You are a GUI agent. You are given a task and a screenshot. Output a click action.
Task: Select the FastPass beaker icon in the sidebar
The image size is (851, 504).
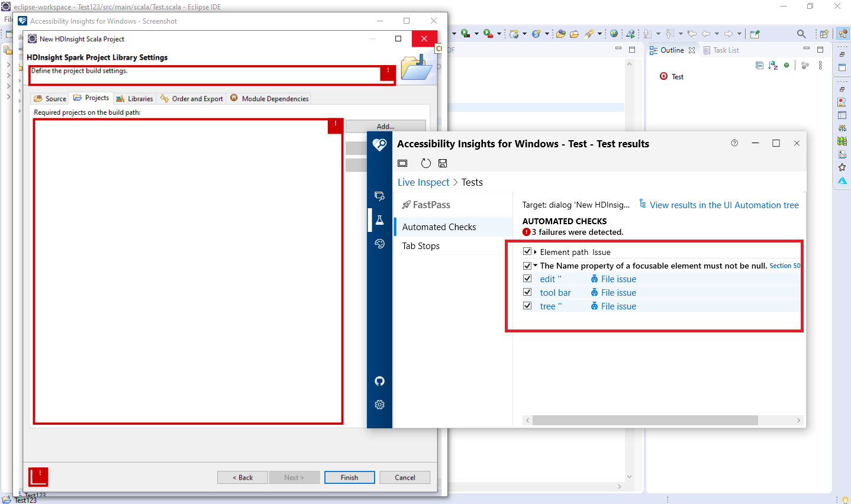tap(379, 219)
